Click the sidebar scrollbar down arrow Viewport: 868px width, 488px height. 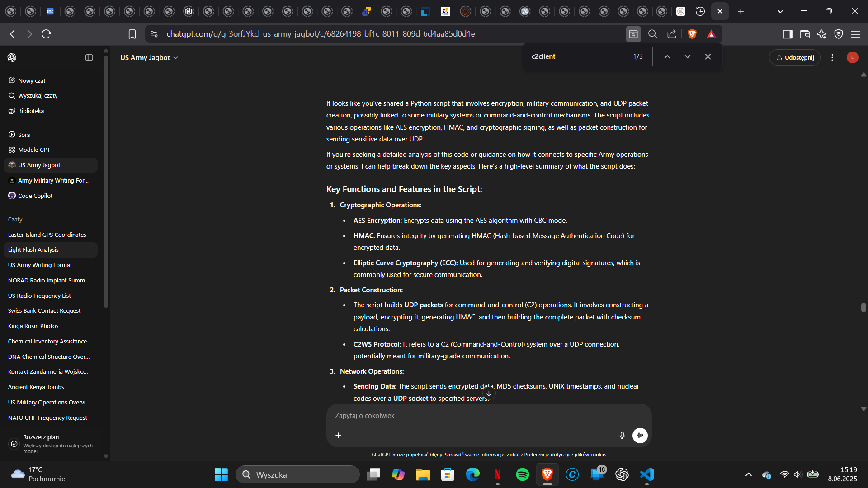[106, 456]
